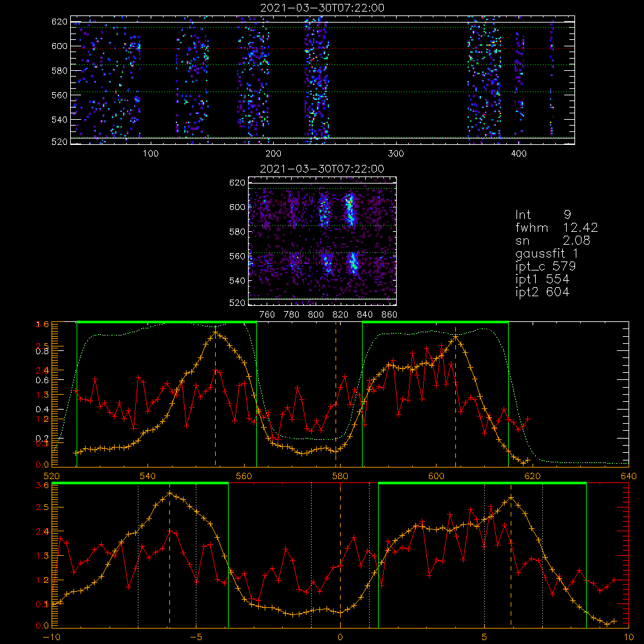The image size is (644, 644).
Task: Select the 'gaussfit 1' text
Action: [547, 253]
